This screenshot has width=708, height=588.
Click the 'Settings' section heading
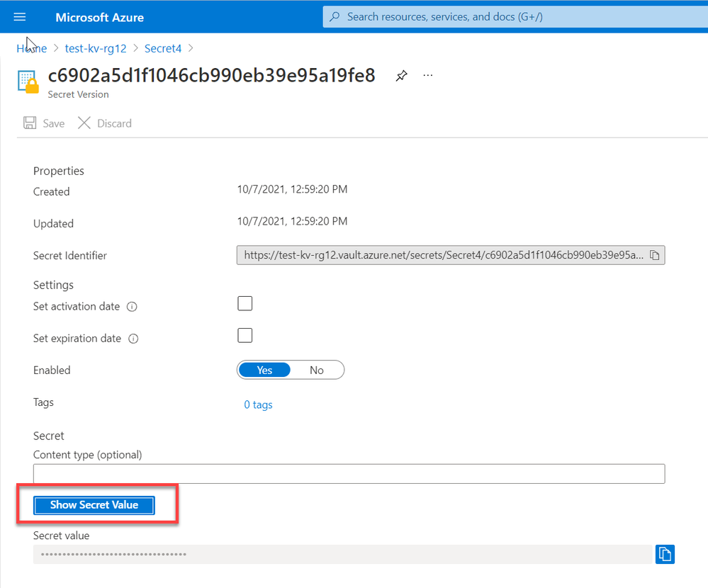(x=53, y=285)
